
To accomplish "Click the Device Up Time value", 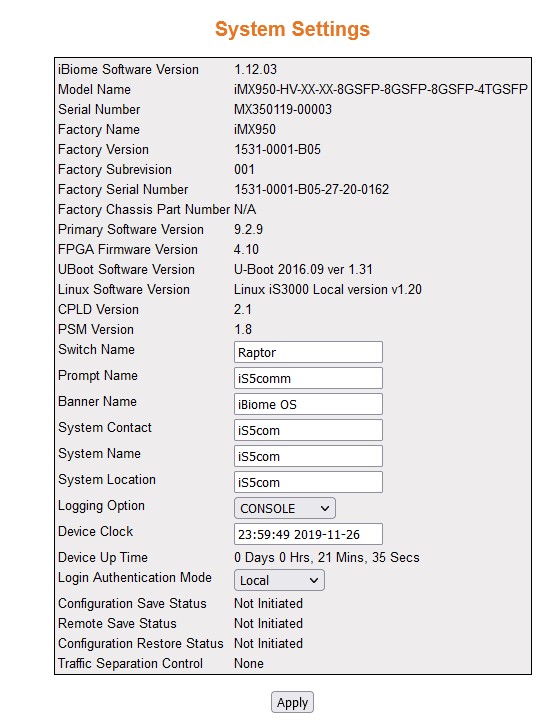I will click(327, 558).
